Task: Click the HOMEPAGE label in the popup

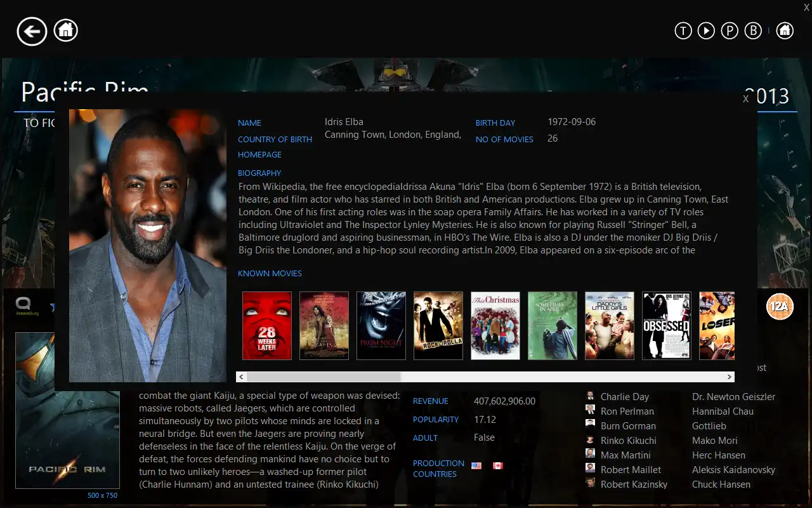Action: 259,155
